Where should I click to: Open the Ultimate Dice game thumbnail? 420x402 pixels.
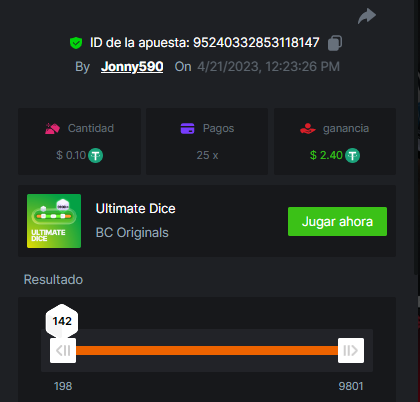(54, 221)
